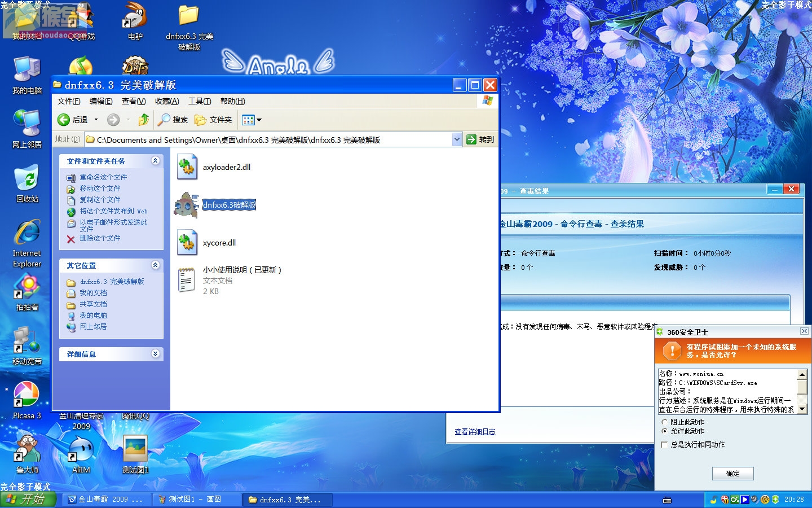Viewport: 812px width, 508px height.
Task: Click the scroll up arrow in the 360 details box
Action: 802,374
